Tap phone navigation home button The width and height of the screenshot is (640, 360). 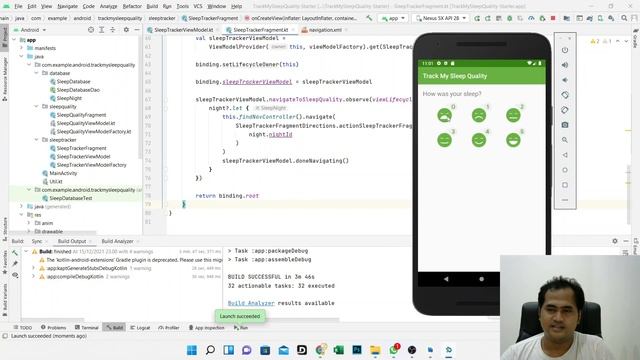point(482,279)
